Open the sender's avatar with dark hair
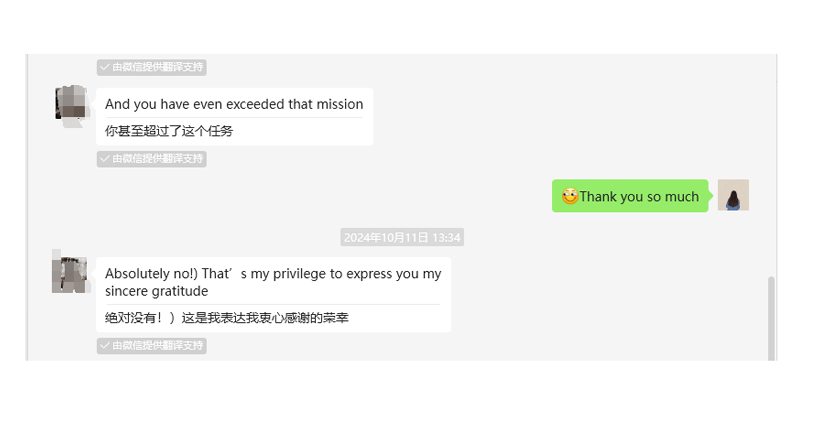 coord(733,195)
